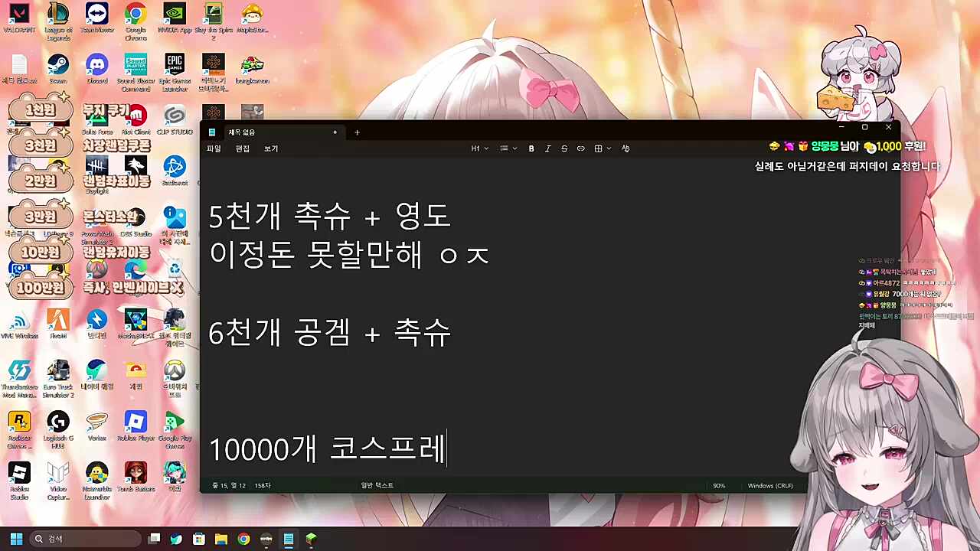Open the 파일 menu in Notepad

click(214, 148)
